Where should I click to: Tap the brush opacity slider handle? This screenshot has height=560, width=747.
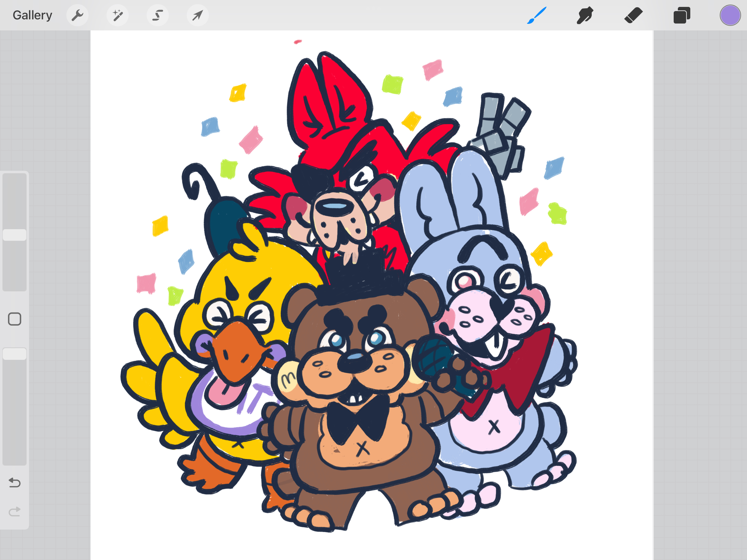pyautogui.click(x=15, y=354)
